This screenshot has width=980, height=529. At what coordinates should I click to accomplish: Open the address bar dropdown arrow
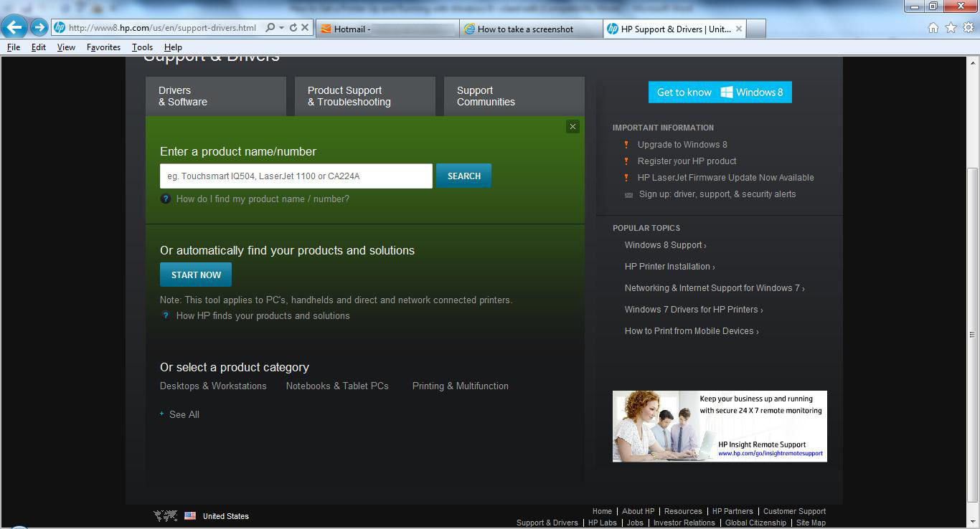[281, 28]
